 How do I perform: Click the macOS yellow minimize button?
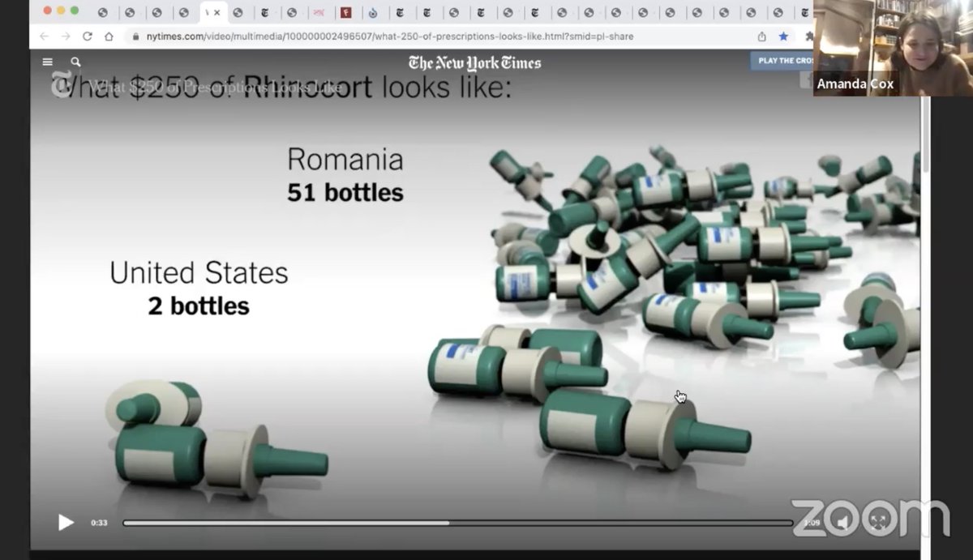click(60, 11)
